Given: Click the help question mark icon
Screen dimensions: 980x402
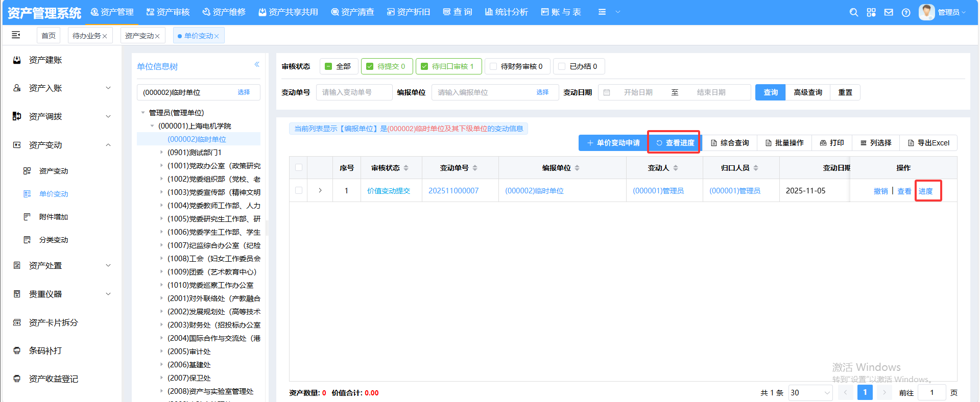Looking at the screenshot, I should pyautogui.click(x=906, y=12).
